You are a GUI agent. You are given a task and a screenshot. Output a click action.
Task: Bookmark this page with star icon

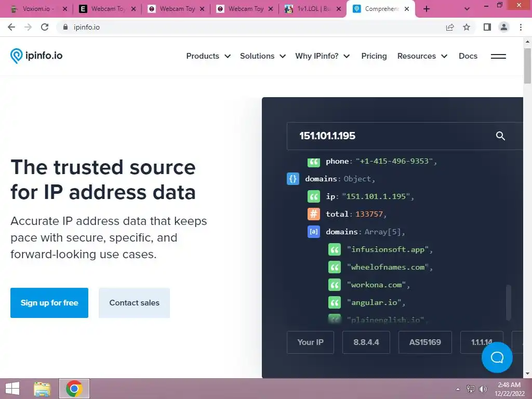[x=467, y=27]
